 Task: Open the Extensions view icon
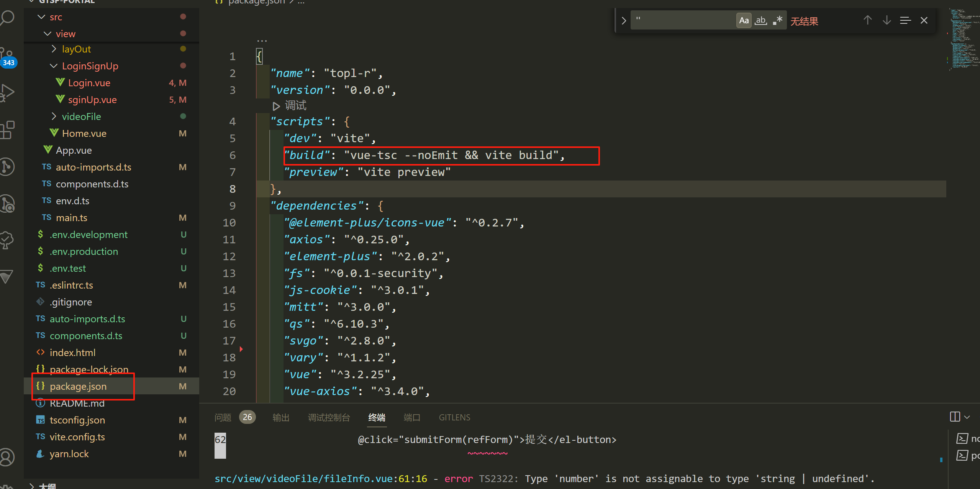(x=8, y=130)
